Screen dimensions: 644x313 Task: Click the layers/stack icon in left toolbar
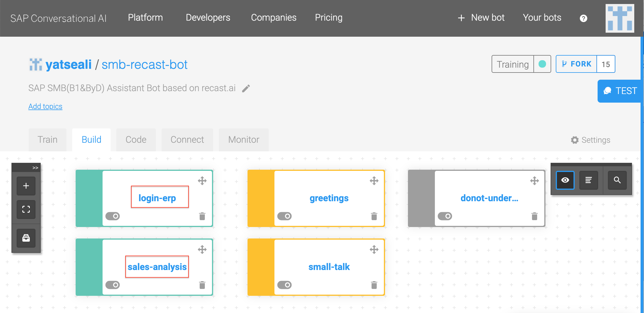pos(26,238)
